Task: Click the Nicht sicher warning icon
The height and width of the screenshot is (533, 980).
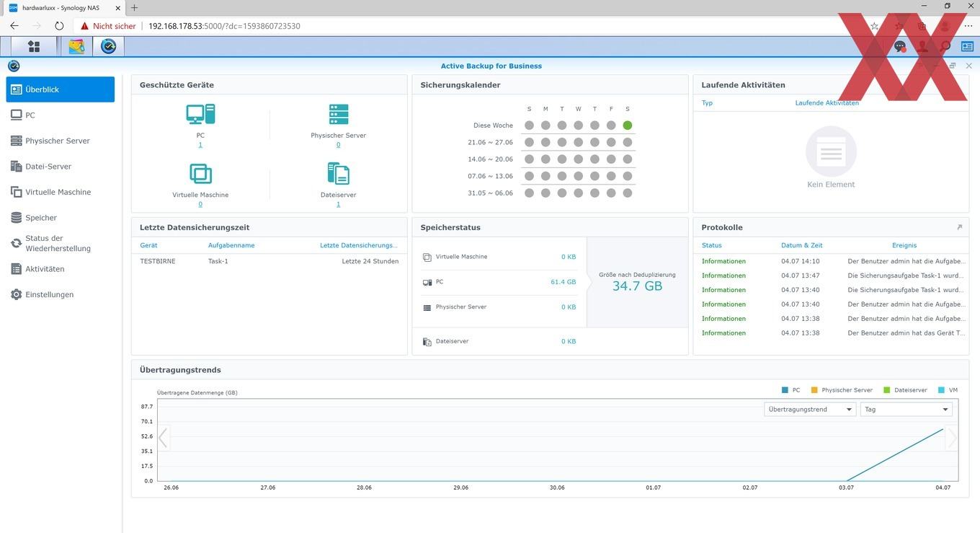Action: [85, 26]
